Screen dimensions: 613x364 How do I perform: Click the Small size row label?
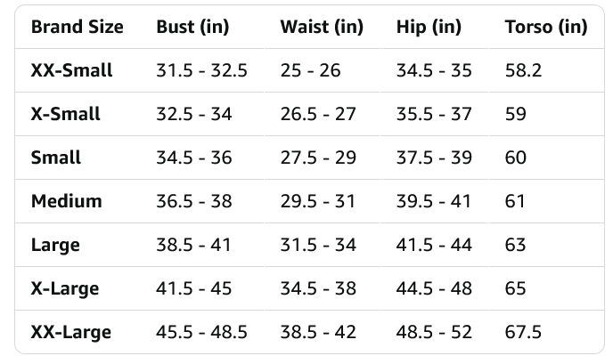click(x=56, y=158)
